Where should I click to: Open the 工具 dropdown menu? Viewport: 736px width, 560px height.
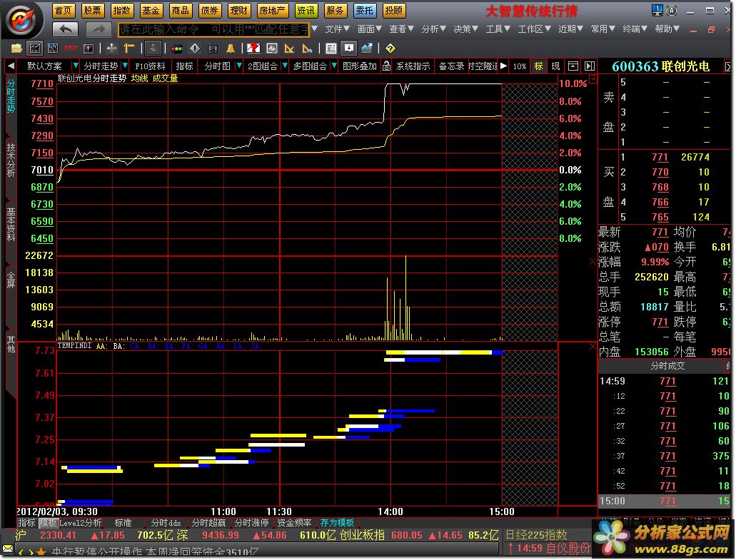498,29
